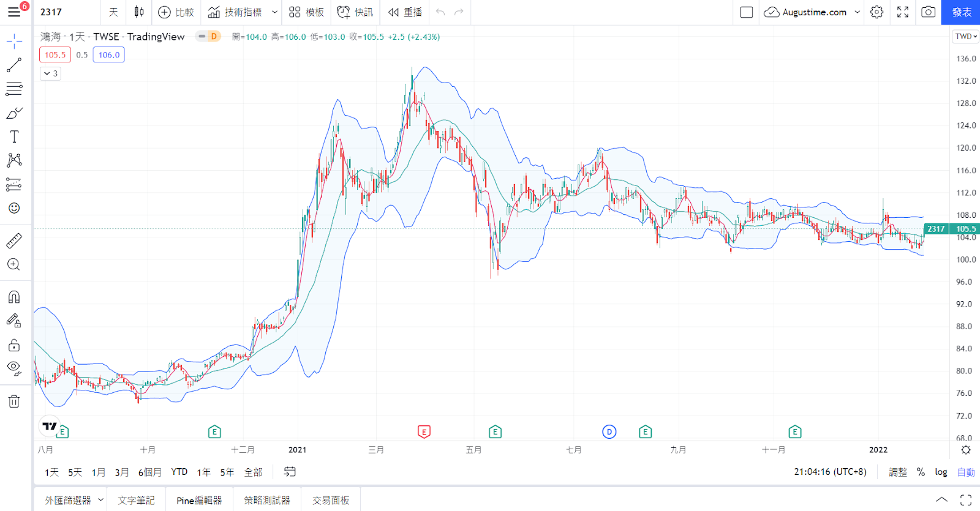The height and width of the screenshot is (511, 980).
Task: Select the text annotation tool
Action: tap(14, 136)
